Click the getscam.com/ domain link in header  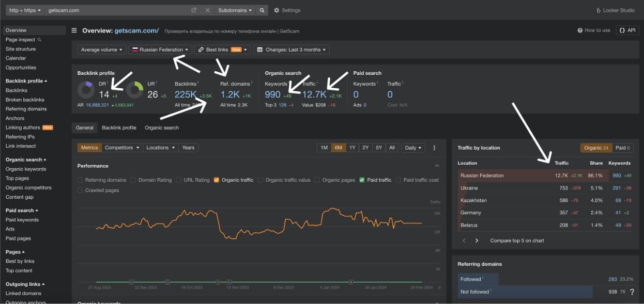point(137,31)
